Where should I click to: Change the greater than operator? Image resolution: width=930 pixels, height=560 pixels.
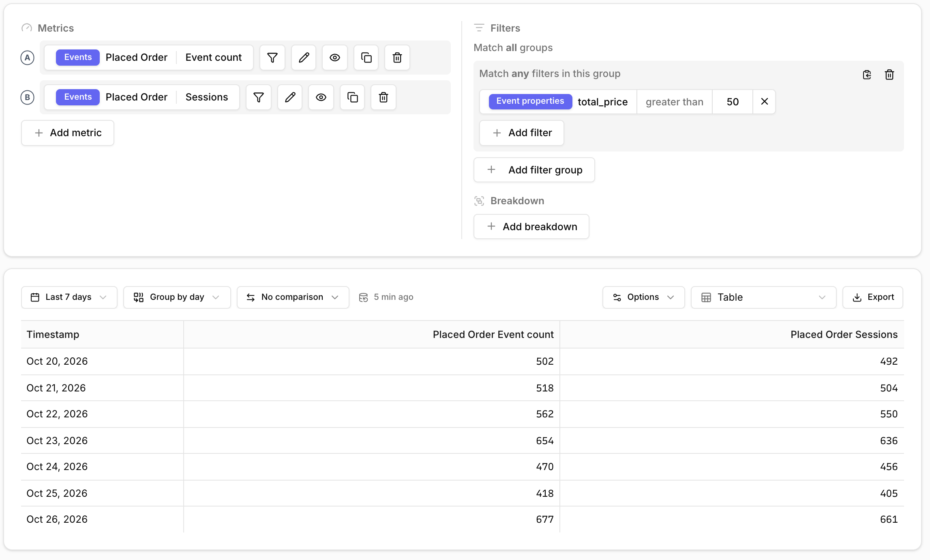[675, 102]
